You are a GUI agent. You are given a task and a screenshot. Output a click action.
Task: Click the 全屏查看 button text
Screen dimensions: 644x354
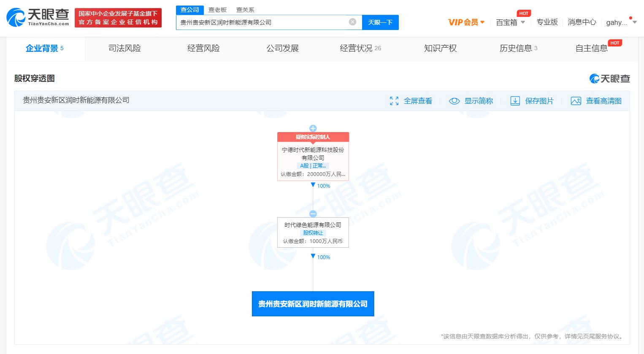point(418,101)
